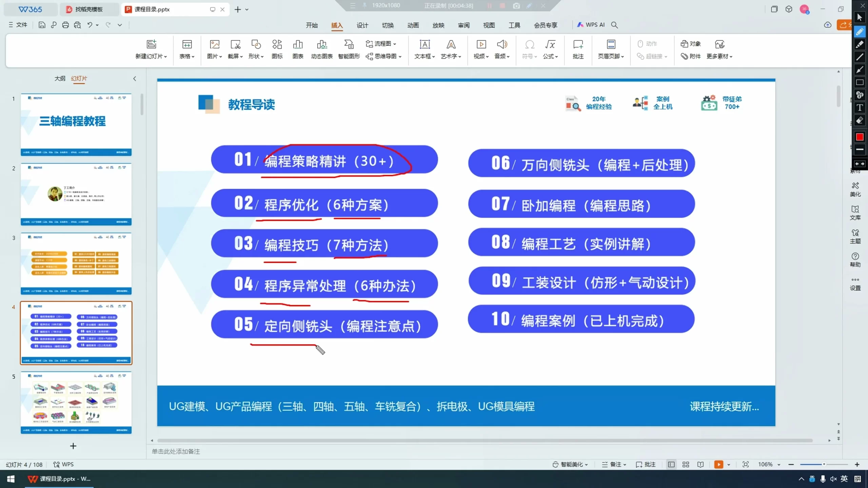Switch to slide sorter view in status bar
868x488 pixels.
[685, 464]
